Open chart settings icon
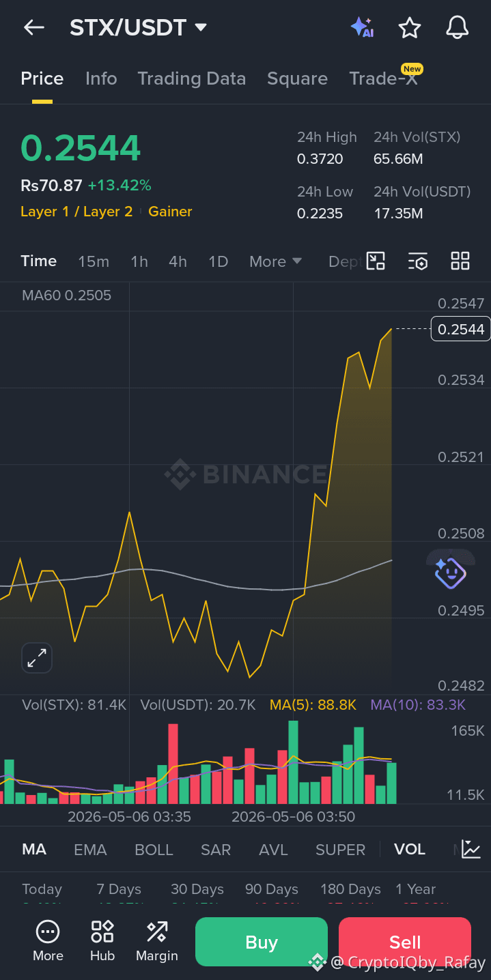Viewport: 491px width, 980px height. (x=418, y=261)
